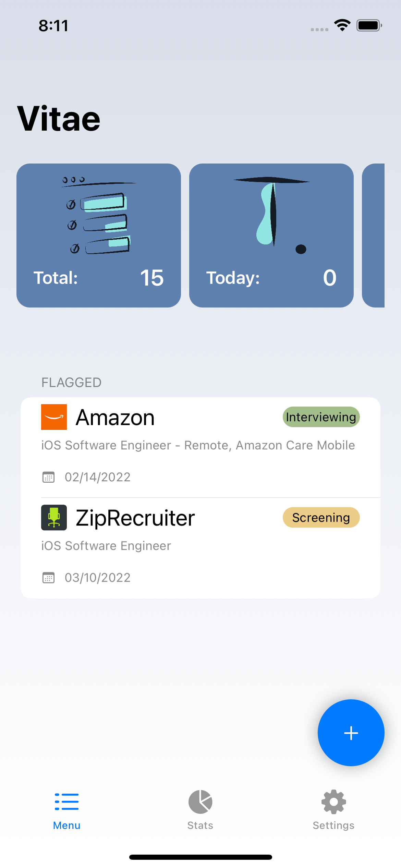Click the Amazon company logo
This screenshot has height=868, width=401.
click(x=54, y=417)
